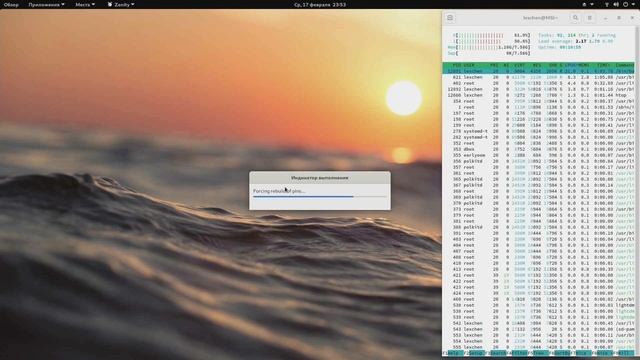Select process 555 owned by lexchen
Screen dimensions: 640x360
pyautogui.click(x=538, y=347)
